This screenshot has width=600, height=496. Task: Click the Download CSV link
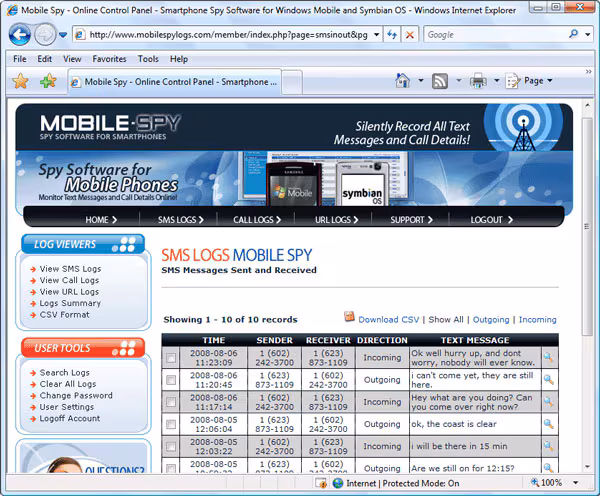(388, 320)
